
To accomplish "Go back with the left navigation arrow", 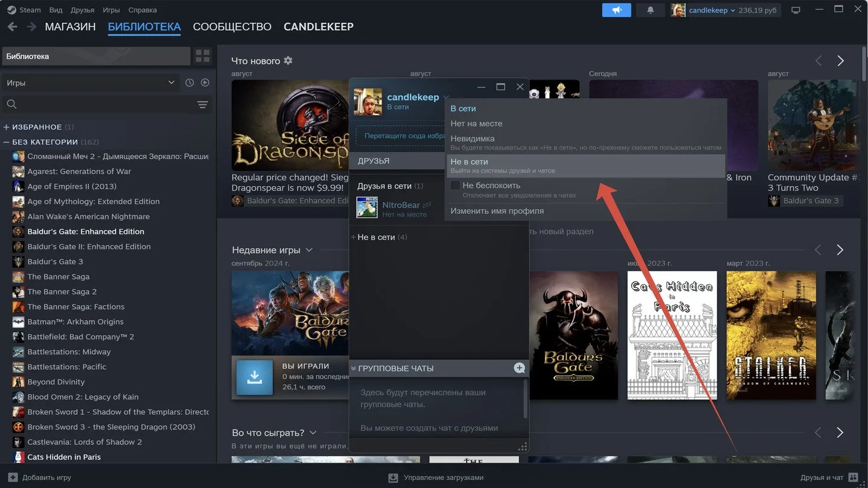I will click(13, 27).
